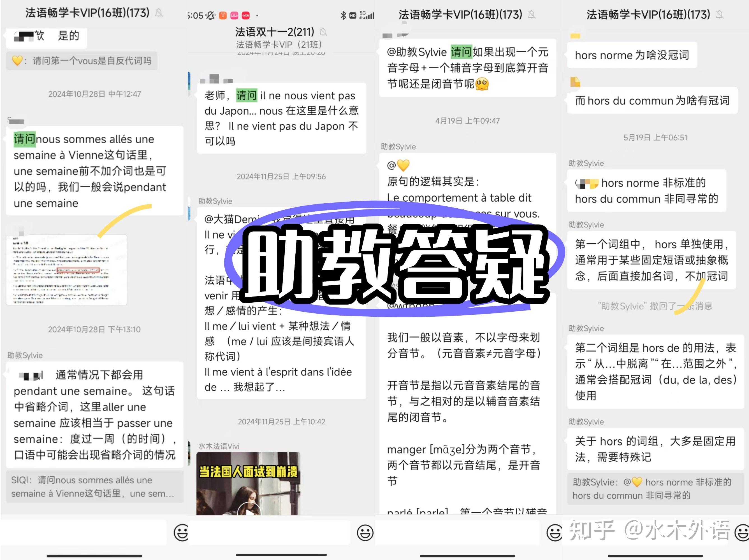
Task: Open emoji picker below the 开音节 explanation chat
Action: point(554,533)
